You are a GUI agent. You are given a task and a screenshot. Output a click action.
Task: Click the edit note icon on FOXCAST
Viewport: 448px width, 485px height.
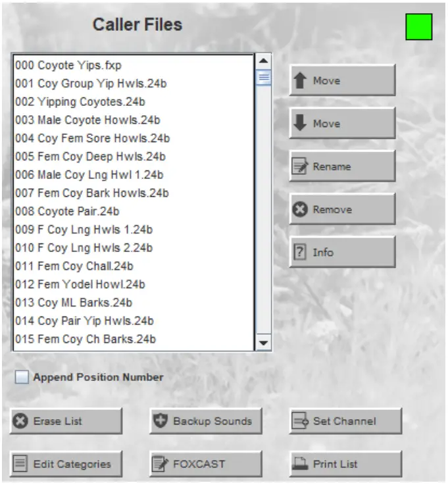[x=161, y=464]
